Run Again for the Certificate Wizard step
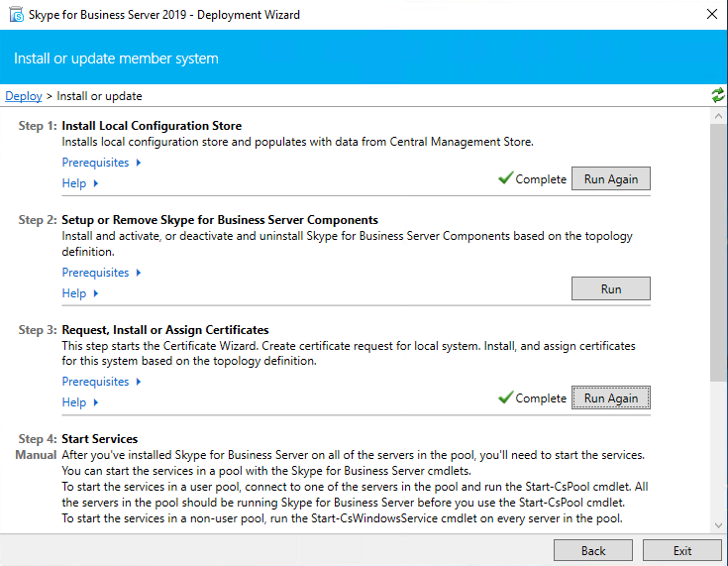 coord(611,397)
